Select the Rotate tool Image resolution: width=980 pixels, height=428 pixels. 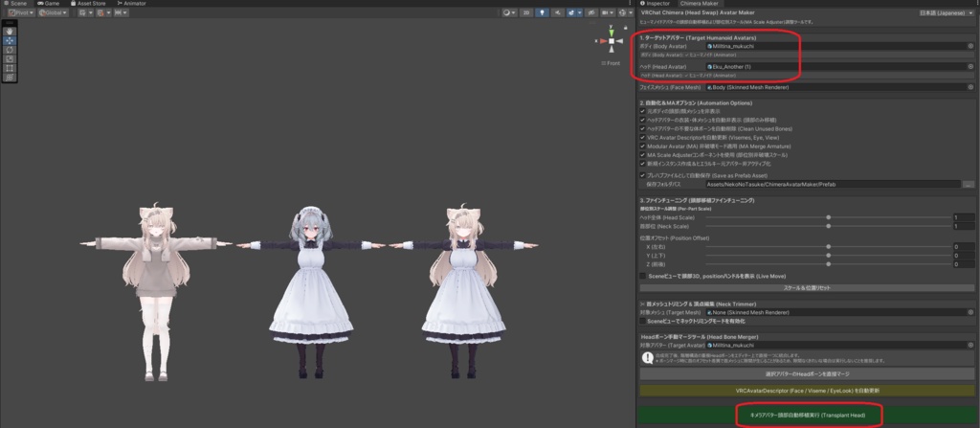coord(10,50)
